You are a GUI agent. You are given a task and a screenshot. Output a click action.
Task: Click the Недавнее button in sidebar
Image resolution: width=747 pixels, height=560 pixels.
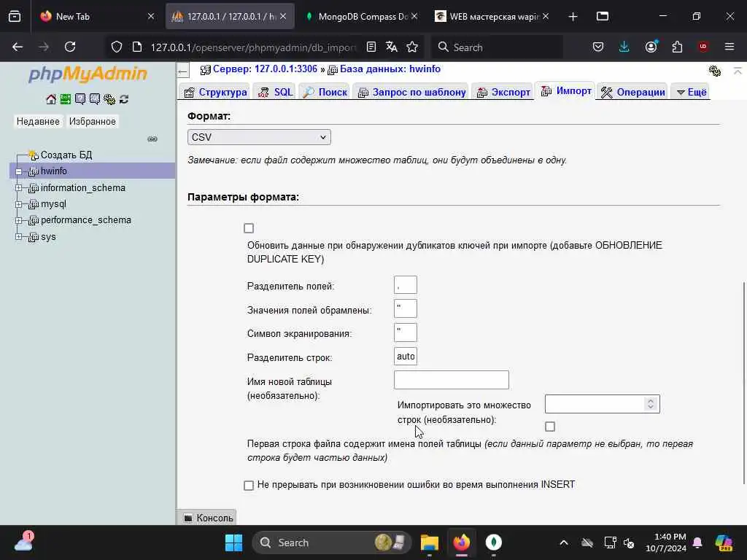click(38, 122)
